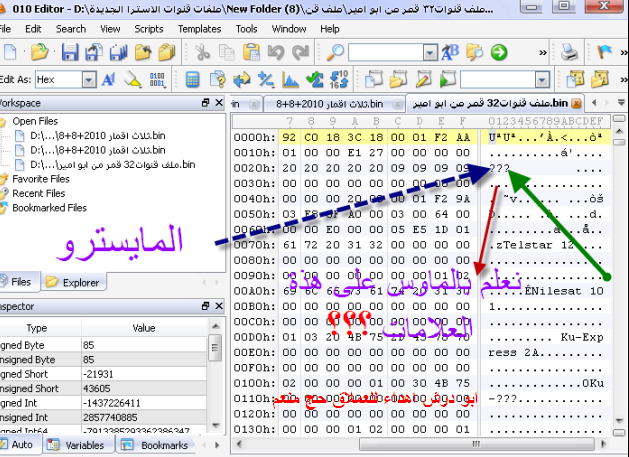Create a new file with New icon

click(x=10, y=53)
